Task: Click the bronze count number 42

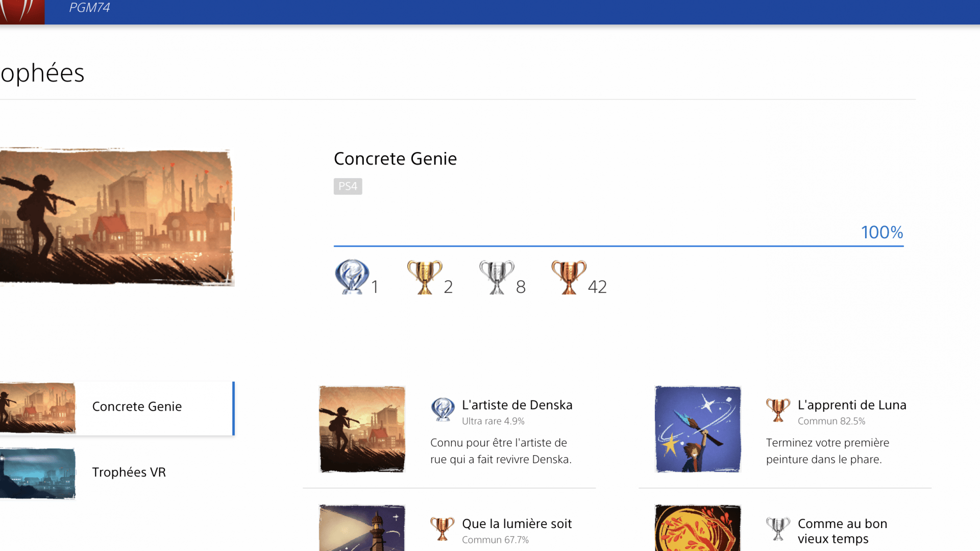Action: click(x=597, y=287)
